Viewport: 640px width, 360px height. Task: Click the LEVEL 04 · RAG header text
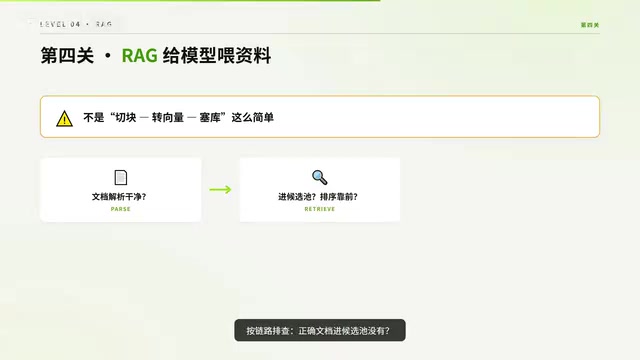76,24
